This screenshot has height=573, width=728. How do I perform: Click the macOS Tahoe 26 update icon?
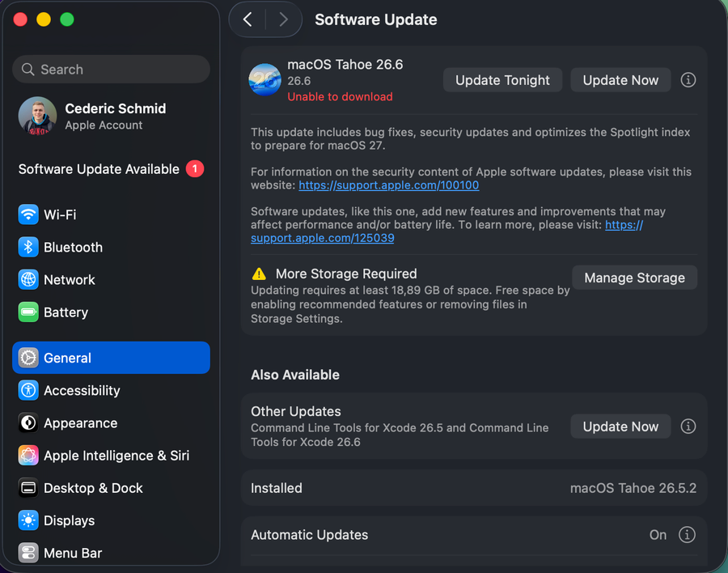265,80
